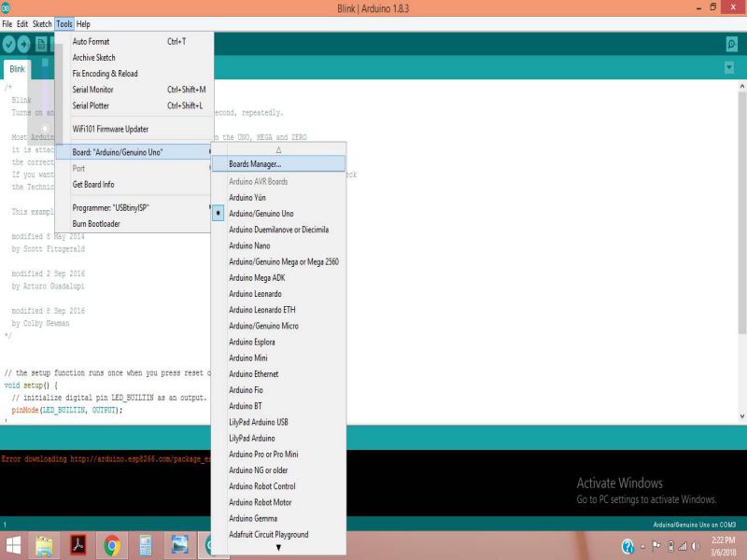This screenshot has width=747, height=560.
Task: Open the Serial Monitor magnifier icon
Action: (732, 44)
